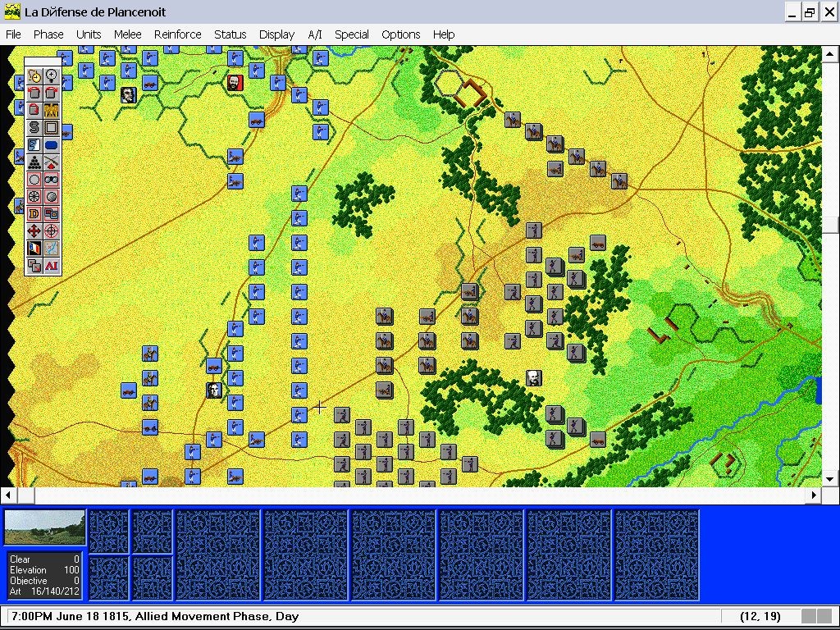Image resolution: width=840 pixels, height=630 pixels.
Task: Click the zoom magnifier toolbar icon
Action: coord(52,76)
